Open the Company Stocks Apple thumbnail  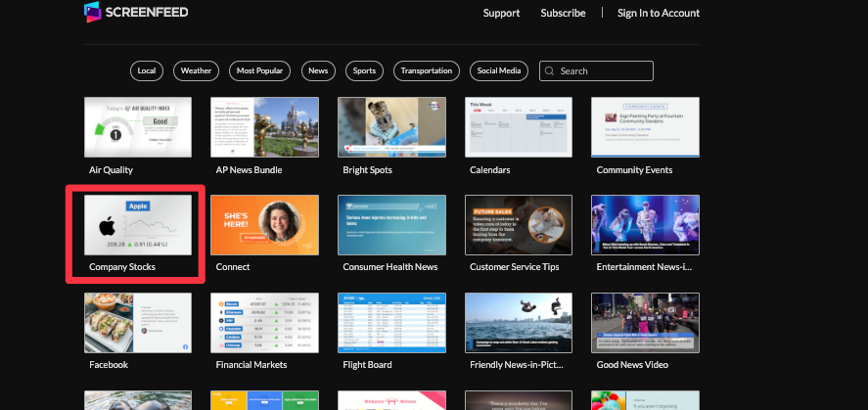pyautogui.click(x=138, y=225)
